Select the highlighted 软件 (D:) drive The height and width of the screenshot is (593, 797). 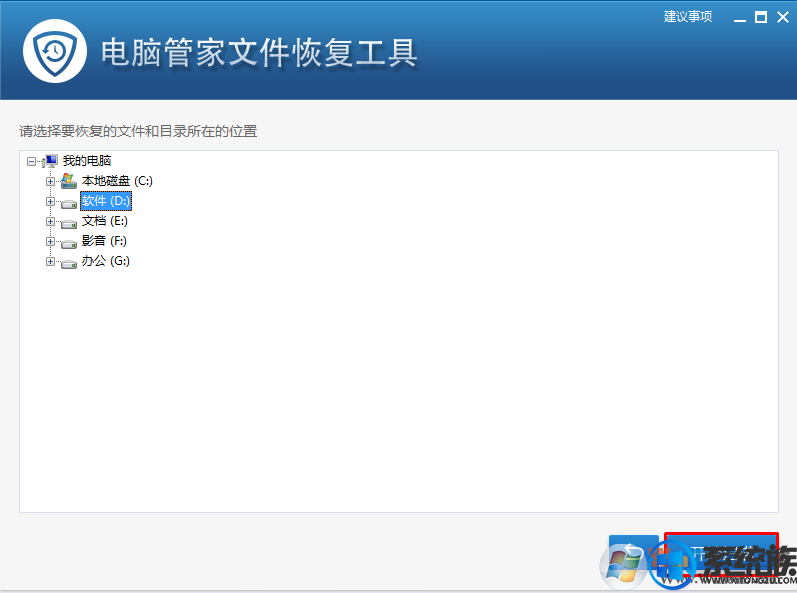coord(106,201)
